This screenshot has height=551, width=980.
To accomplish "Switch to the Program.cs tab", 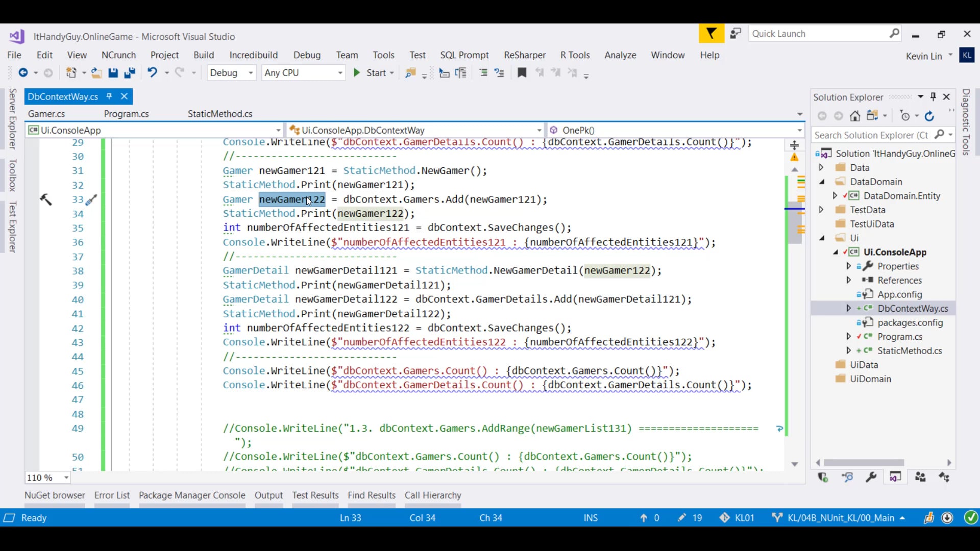I will [x=126, y=114].
